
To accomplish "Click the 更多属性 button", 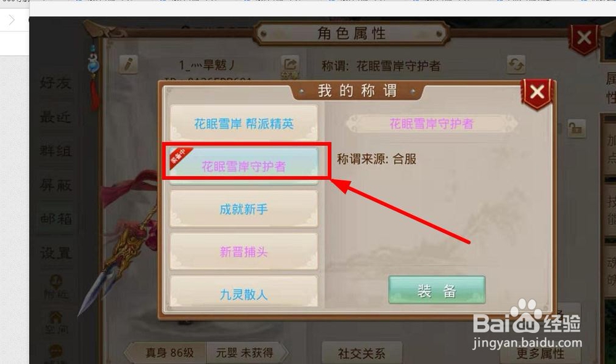I will (540, 354).
